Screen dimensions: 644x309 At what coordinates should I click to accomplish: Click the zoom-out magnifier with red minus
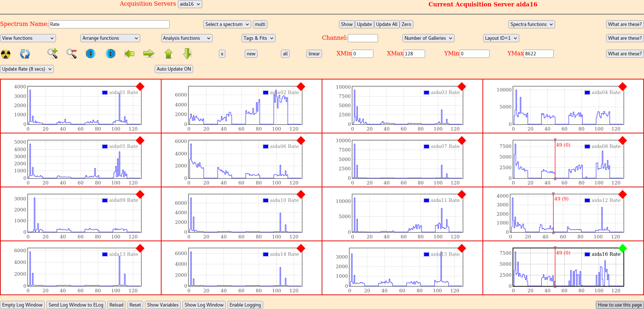(72, 54)
